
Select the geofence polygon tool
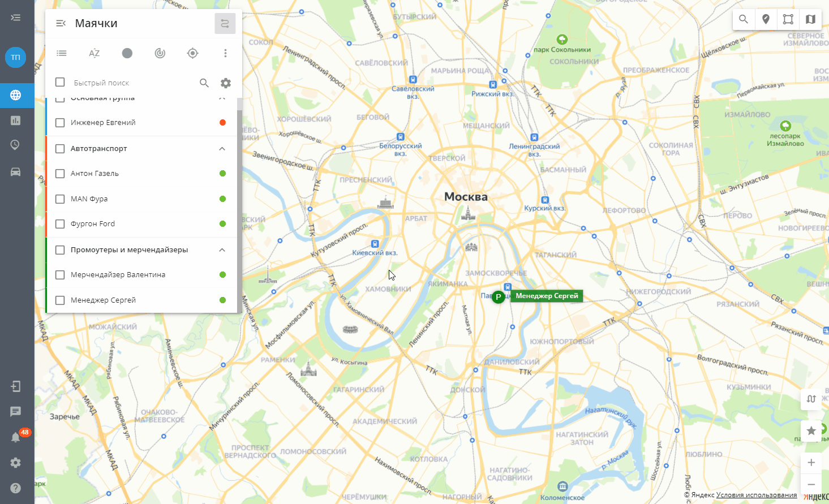[788, 19]
